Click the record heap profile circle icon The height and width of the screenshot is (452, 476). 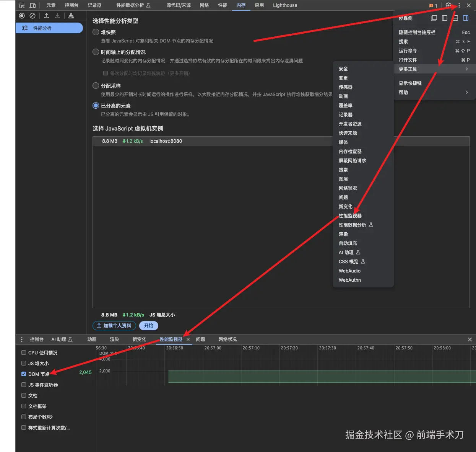(x=22, y=16)
